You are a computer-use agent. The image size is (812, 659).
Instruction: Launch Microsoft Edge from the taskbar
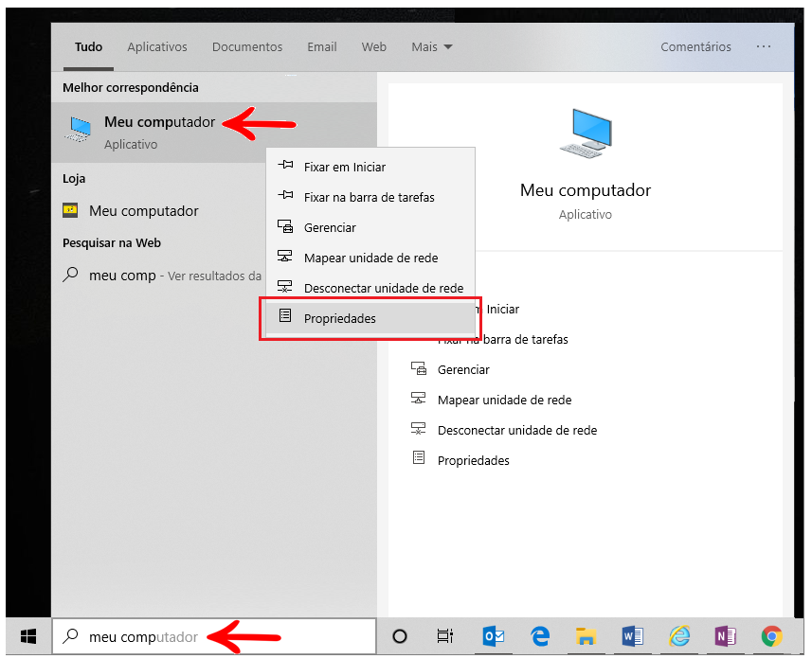(541, 636)
